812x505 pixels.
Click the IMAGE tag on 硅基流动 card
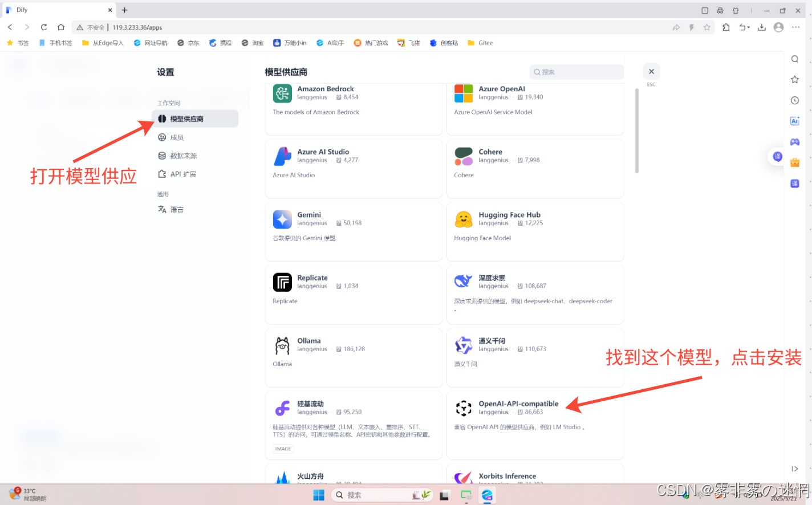(x=283, y=449)
